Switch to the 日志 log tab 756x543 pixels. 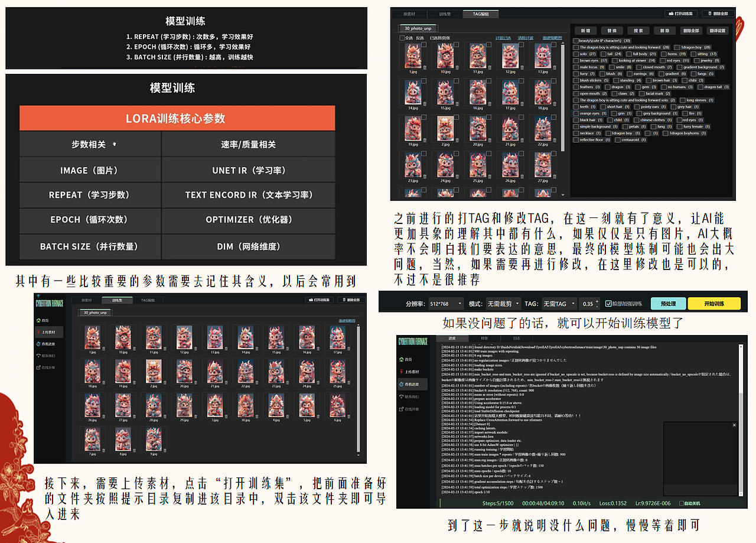click(517, 338)
